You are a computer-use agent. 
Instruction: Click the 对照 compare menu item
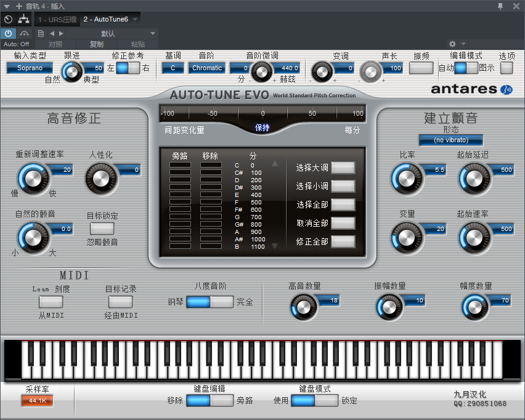click(x=55, y=44)
